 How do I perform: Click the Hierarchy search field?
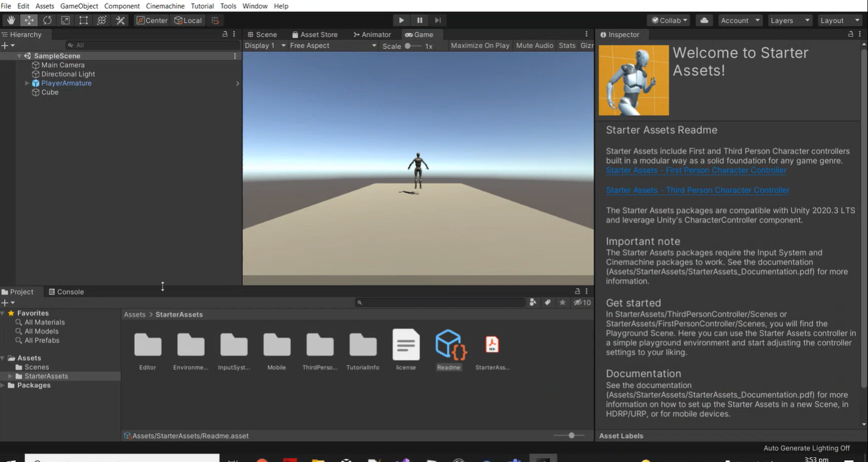coord(153,45)
